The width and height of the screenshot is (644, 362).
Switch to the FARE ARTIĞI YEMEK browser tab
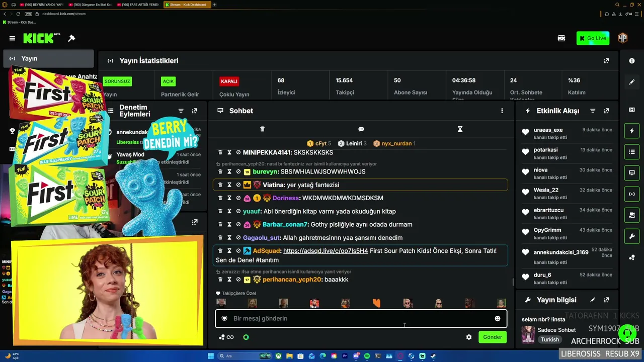(x=138, y=5)
